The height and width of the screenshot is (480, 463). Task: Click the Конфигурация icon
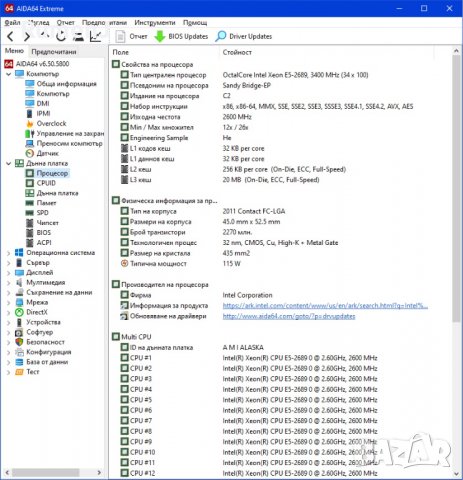[x=19, y=352]
